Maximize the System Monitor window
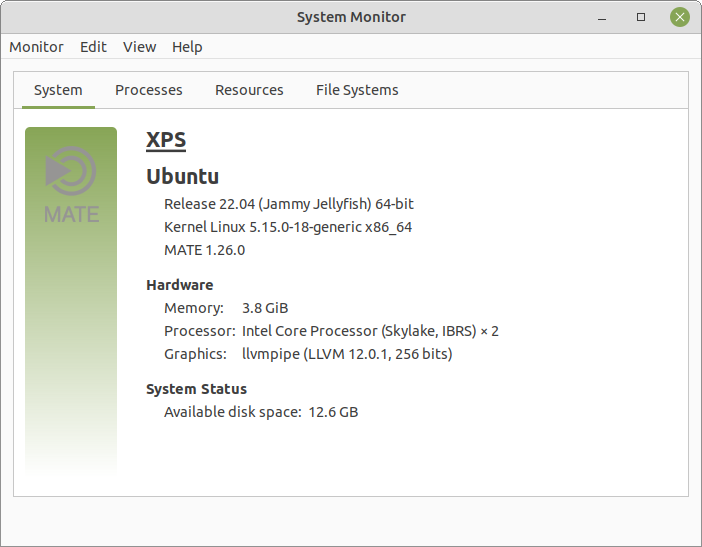The height and width of the screenshot is (547, 702). pyautogui.click(x=641, y=17)
